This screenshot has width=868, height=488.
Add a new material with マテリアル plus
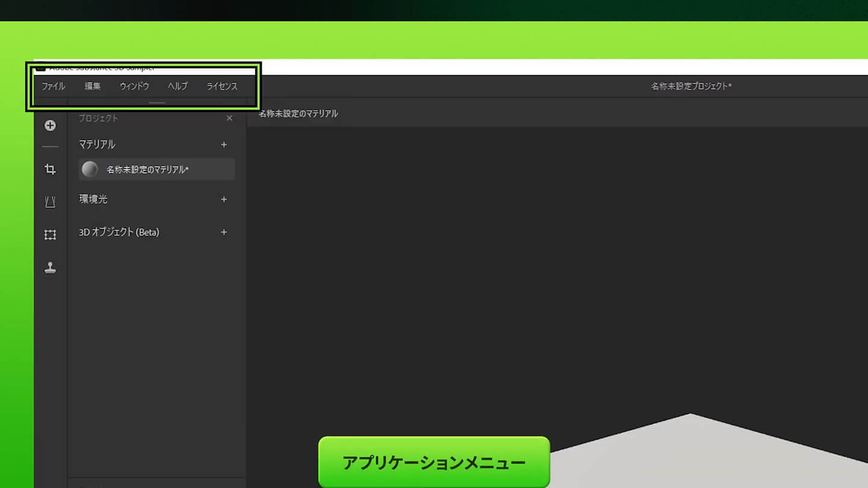pos(224,145)
